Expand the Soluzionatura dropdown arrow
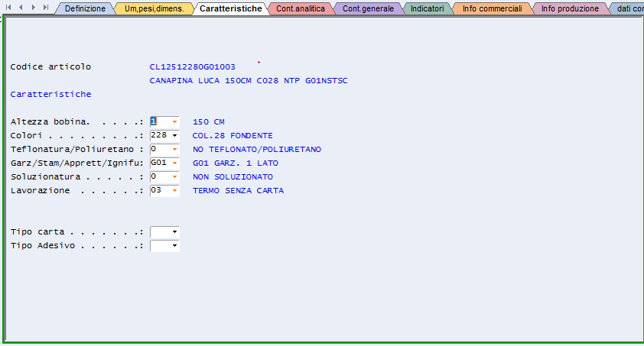The width and height of the screenshot is (644, 346). 174,176
